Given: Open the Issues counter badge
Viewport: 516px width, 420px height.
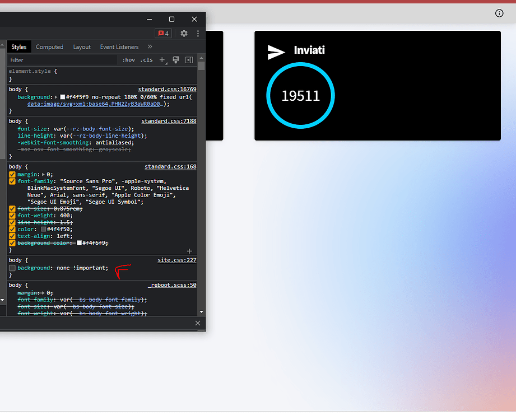Looking at the screenshot, I should [x=163, y=33].
